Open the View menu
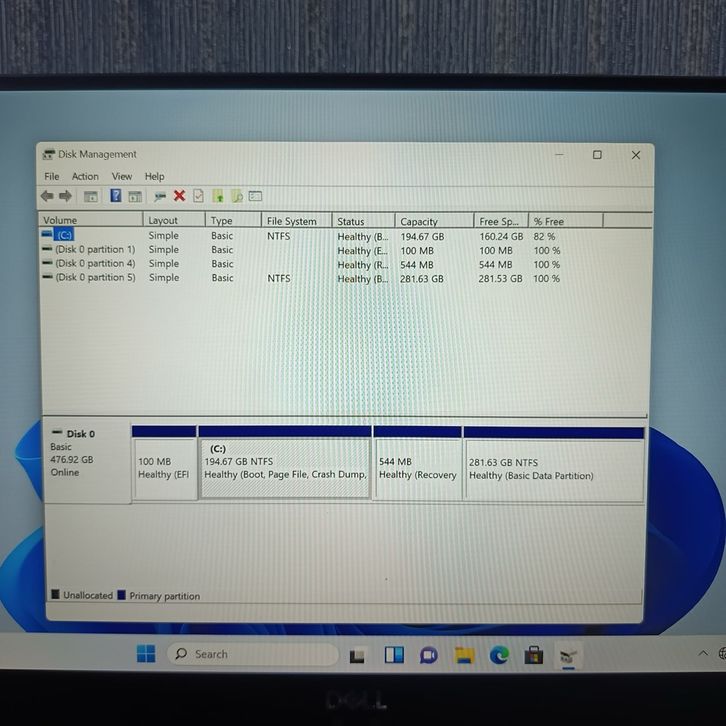This screenshot has width=726, height=726. tap(121, 177)
